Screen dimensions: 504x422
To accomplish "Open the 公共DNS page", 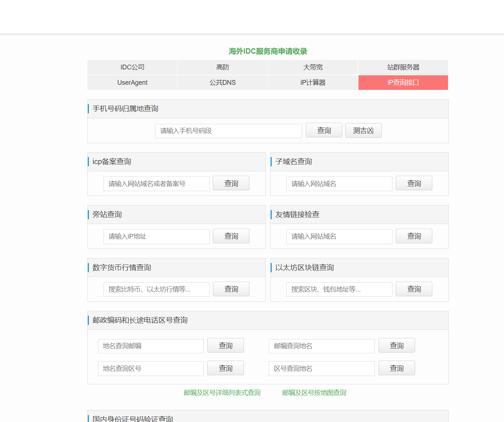I will 222,83.
